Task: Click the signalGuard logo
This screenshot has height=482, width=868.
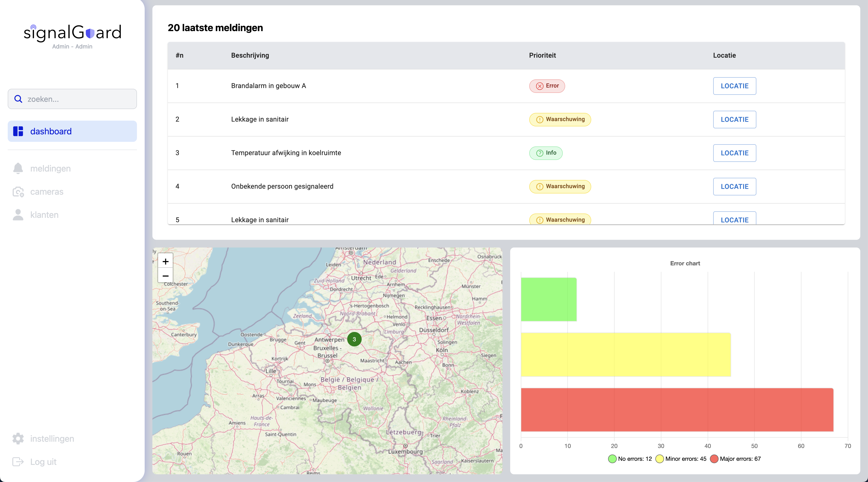Action: [x=72, y=33]
